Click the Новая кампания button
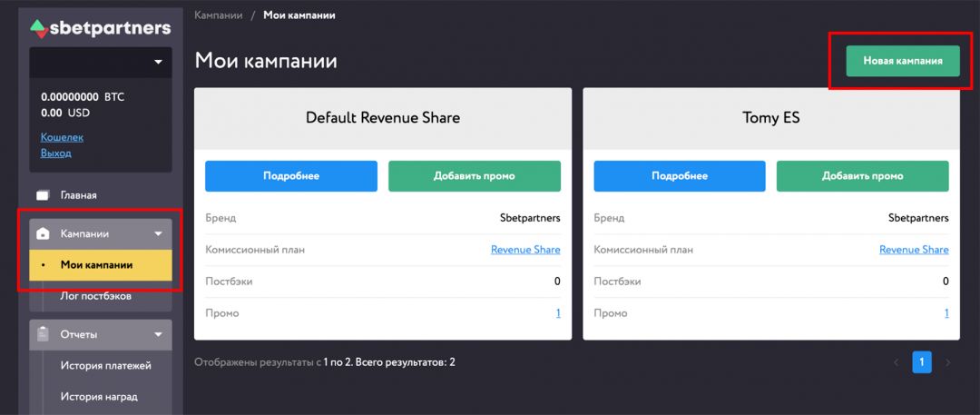This screenshot has width=980, height=415. [x=903, y=61]
